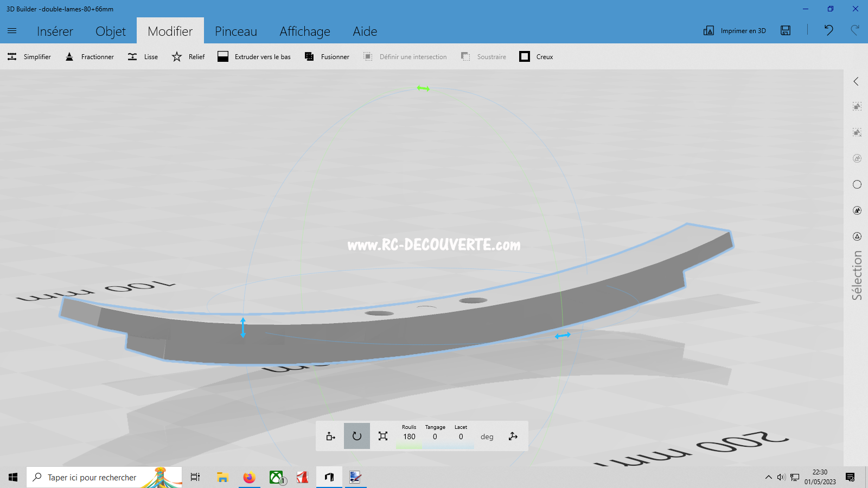
Task: Open the red 3D application taskbar icon
Action: (303, 477)
